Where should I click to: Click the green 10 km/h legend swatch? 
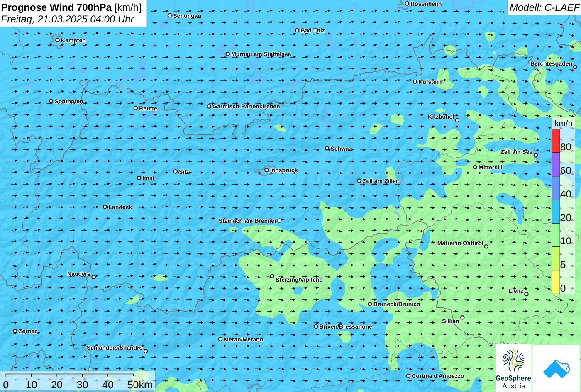click(556, 235)
